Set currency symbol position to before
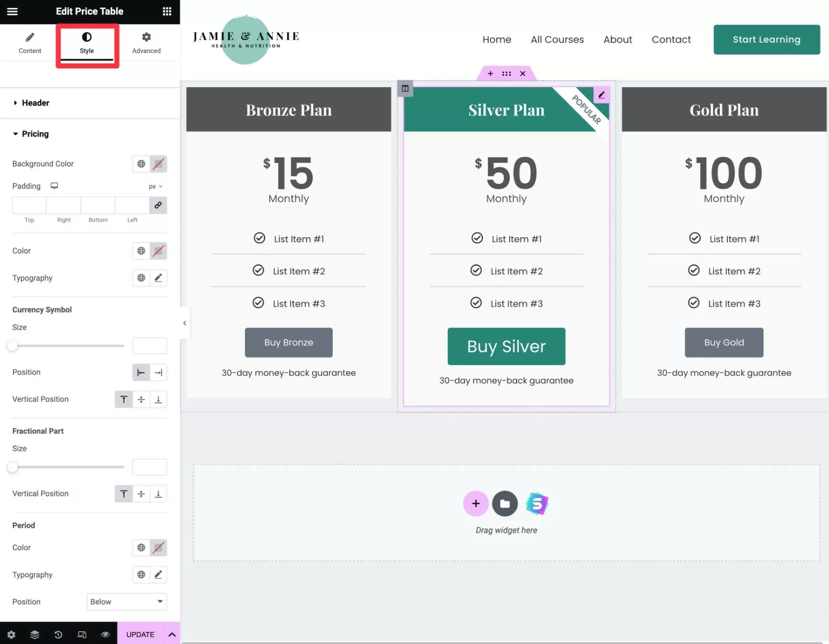 (141, 373)
